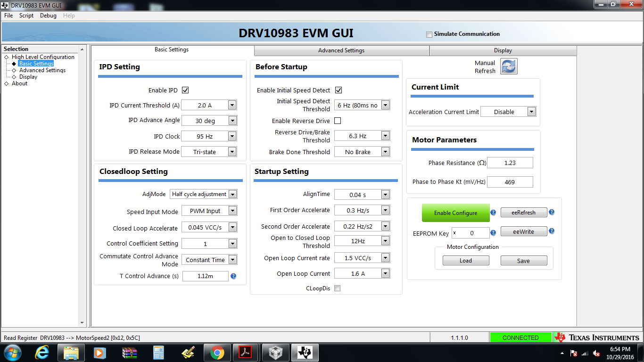The width and height of the screenshot is (644, 362).
Task: Open help icon for T Control Advance
Action: pos(233,276)
